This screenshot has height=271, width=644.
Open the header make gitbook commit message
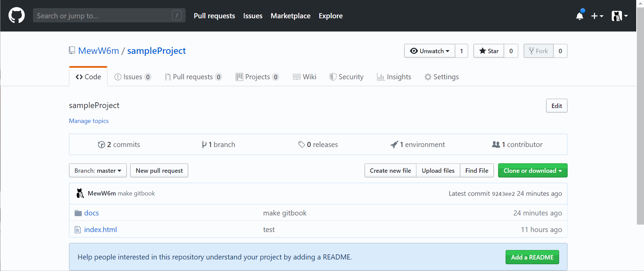[x=136, y=193]
